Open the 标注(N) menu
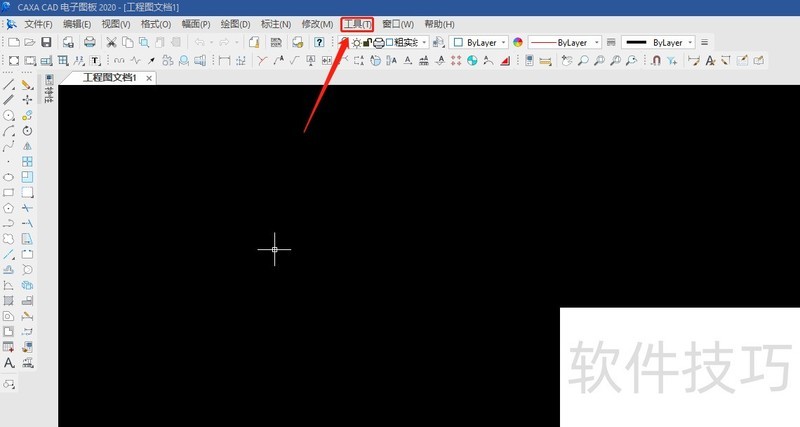The height and width of the screenshot is (427, 800). [x=276, y=24]
